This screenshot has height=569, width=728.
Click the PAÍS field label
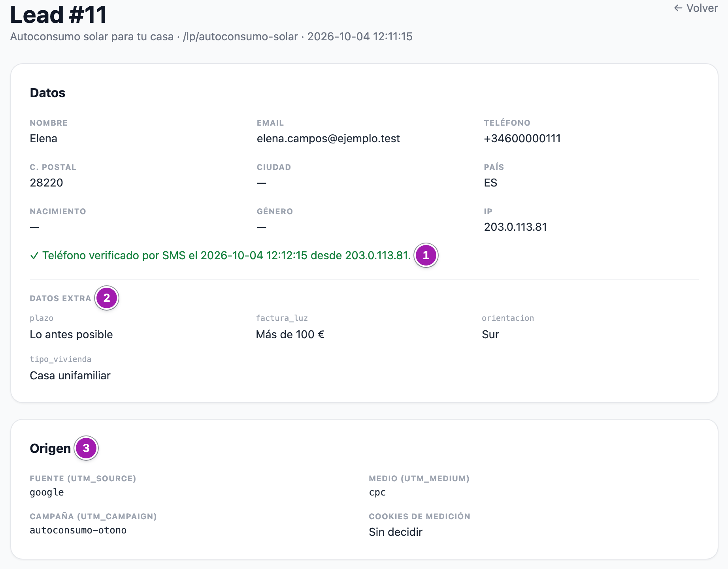tap(494, 167)
